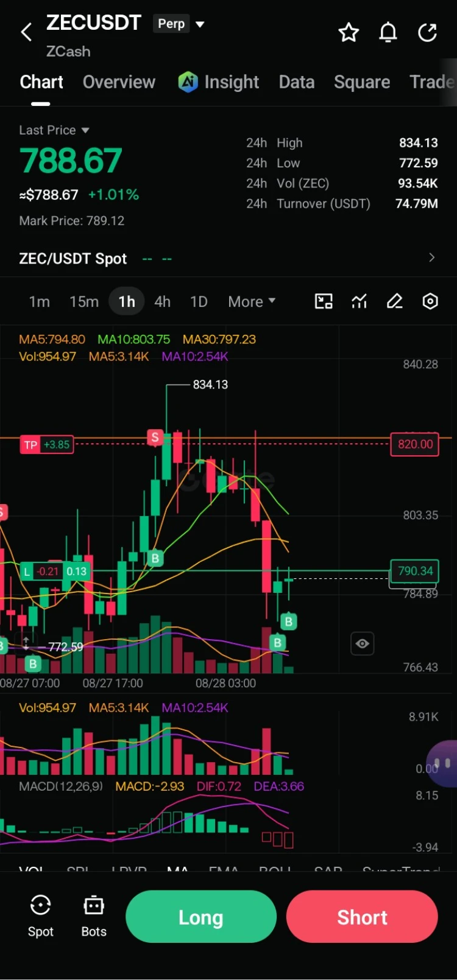This screenshot has height=980, width=457.
Task: Open Bots from the bottom bar
Action: pos(94,916)
